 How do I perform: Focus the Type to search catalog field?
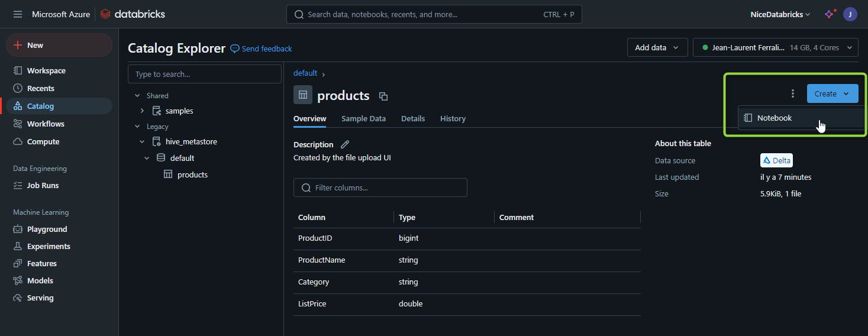tap(205, 74)
